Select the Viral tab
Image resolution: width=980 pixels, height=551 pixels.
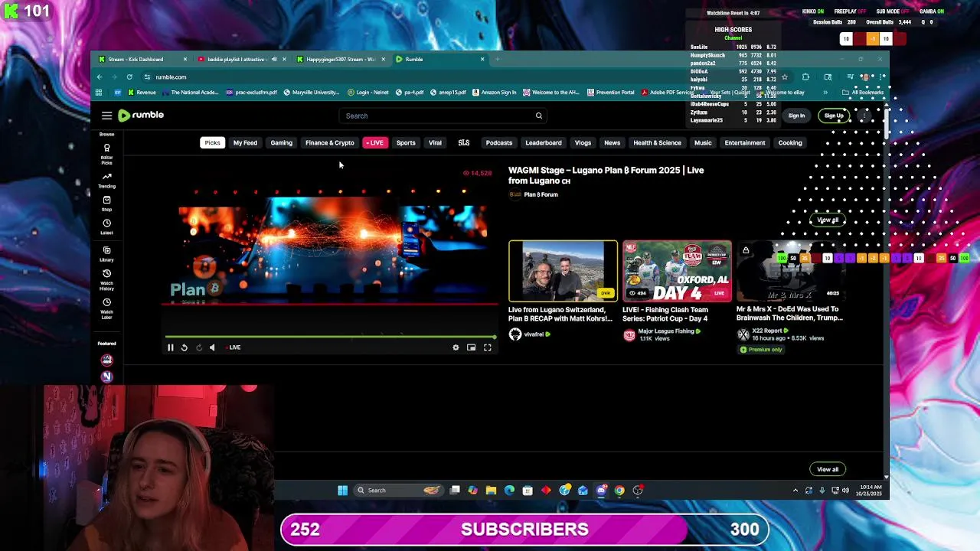[x=435, y=143]
